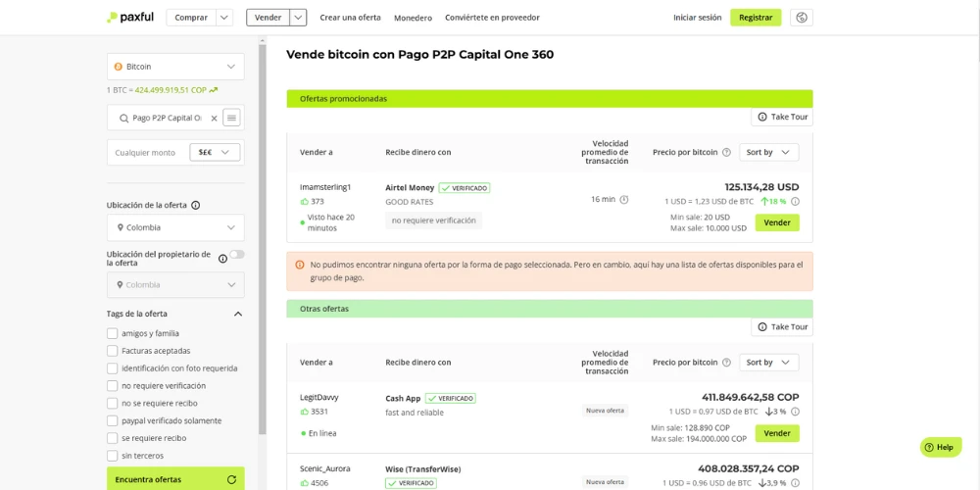
Task: Click the Cualquier monto amount field
Action: coord(148,153)
